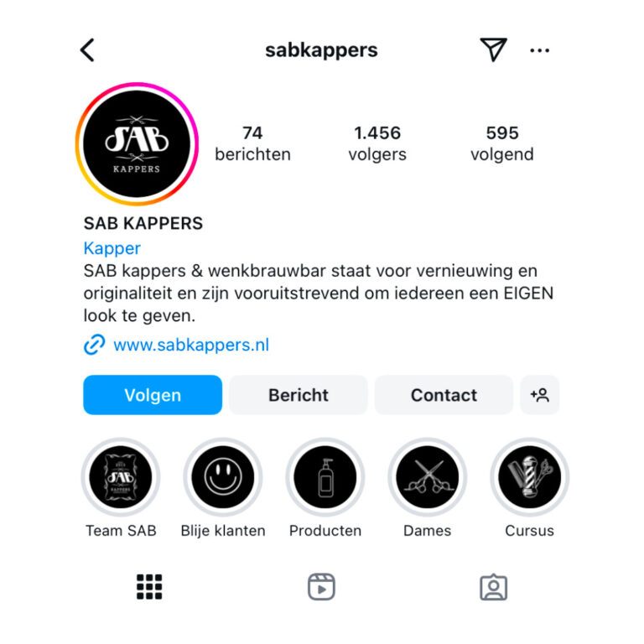Switch to the posts grid tab
Screen dimensions: 644x644
[x=149, y=587]
